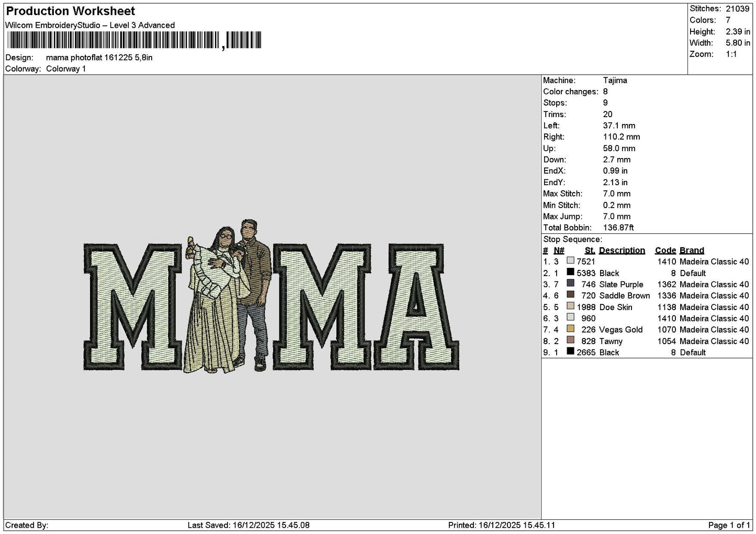The height and width of the screenshot is (534, 756).
Task: Click the Colors value 7
Action: click(728, 20)
